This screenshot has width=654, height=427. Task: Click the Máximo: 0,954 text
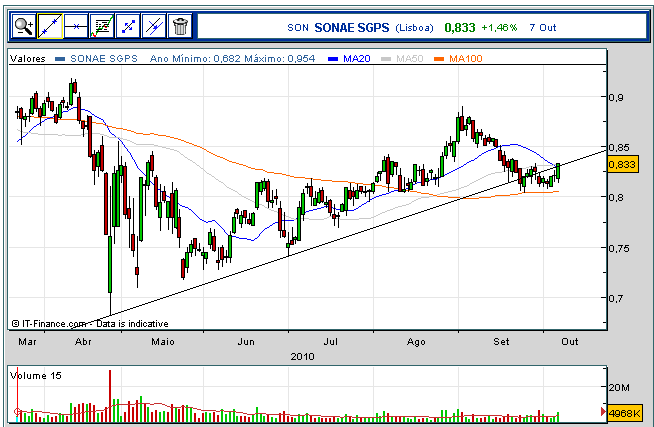(x=279, y=59)
